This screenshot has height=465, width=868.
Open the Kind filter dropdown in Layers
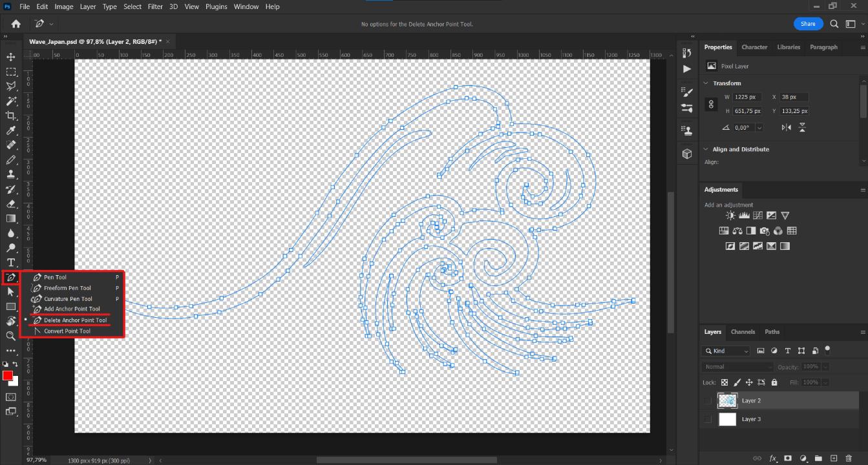point(728,351)
